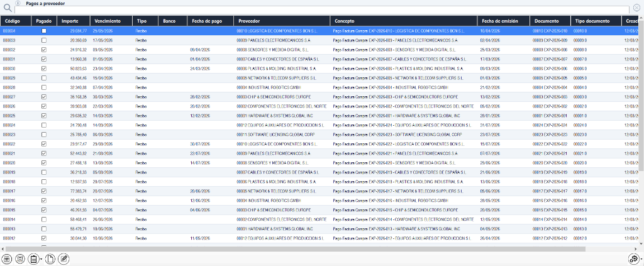Expand the small arrow beside the gear icon
Viewport: 644px width, 266px height.
tap(641, 259)
